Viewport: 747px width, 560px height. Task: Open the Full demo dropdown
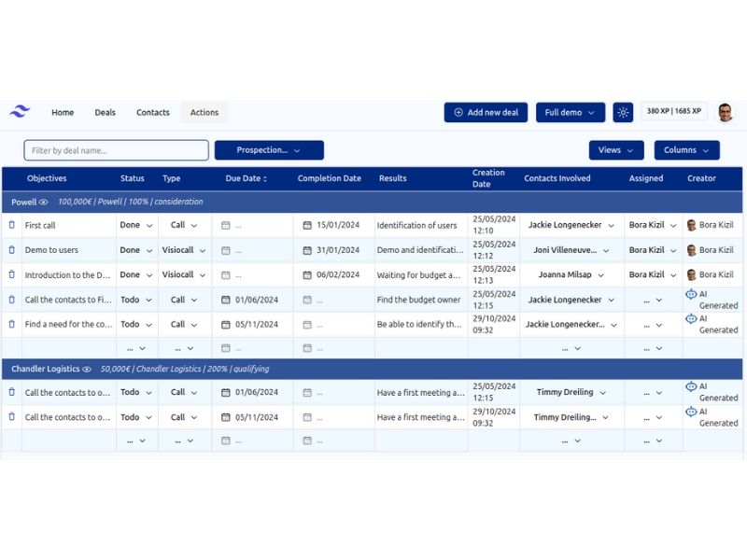tap(571, 112)
